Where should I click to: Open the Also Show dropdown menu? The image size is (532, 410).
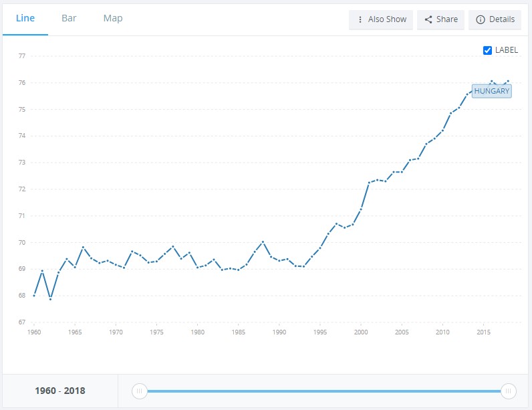coord(381,19)
